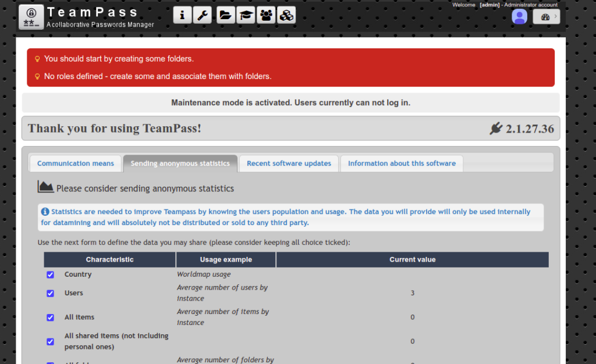Click 'Please consider sending anonymous statistics' heading

click(145, 188)
